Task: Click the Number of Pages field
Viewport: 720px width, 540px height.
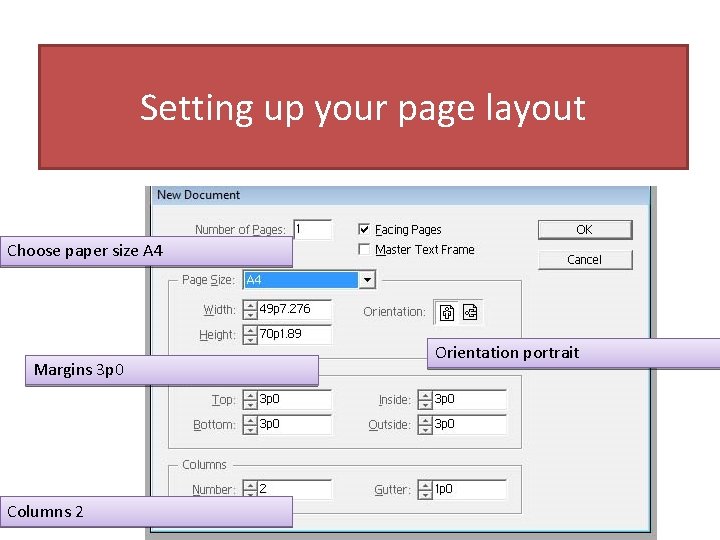Action: coord(312,229)
